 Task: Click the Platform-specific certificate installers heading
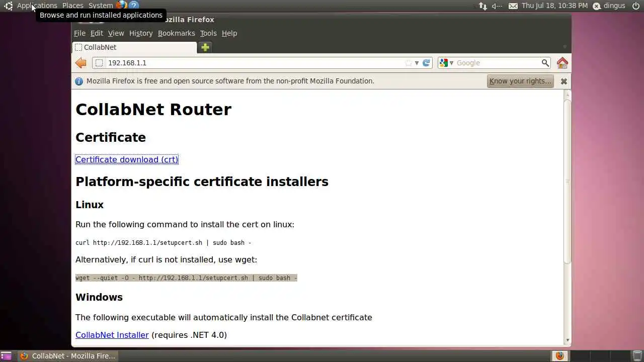(x=202, y=182)
